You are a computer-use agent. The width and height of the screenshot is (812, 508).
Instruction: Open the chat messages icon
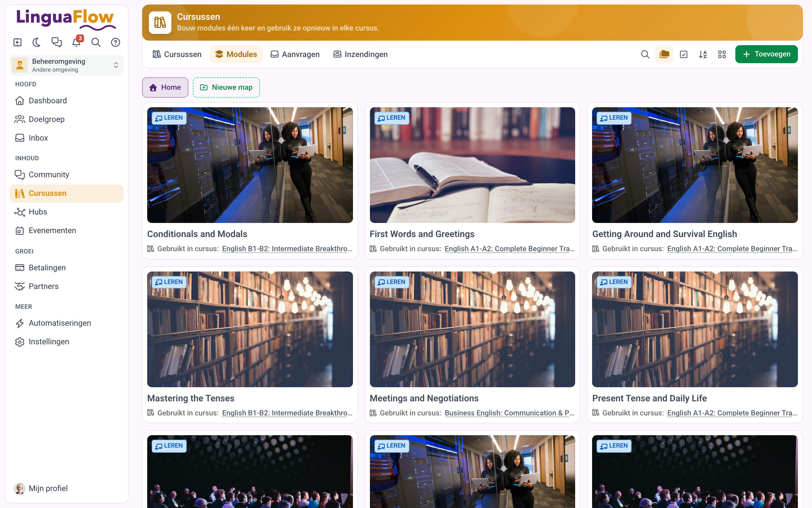[57, 42]
